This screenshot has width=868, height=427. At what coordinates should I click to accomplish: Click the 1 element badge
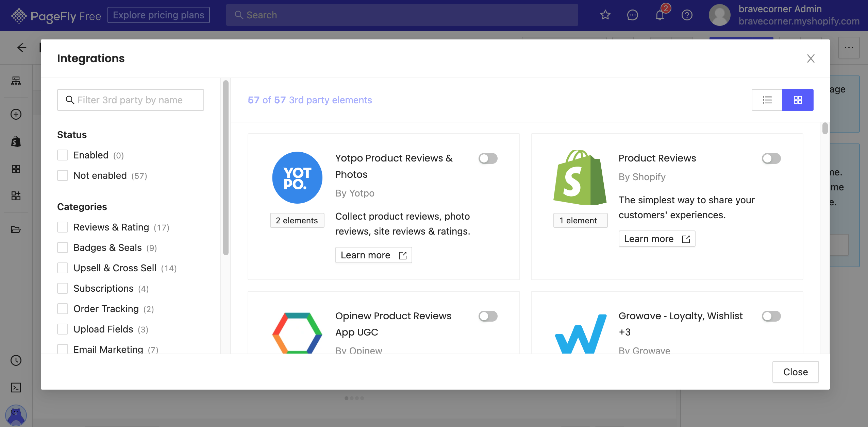pyautogui.click(x=580, y=220)
